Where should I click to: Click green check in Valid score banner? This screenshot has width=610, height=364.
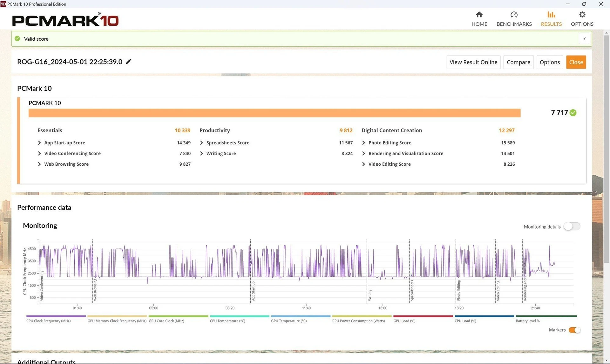[17, 39]
